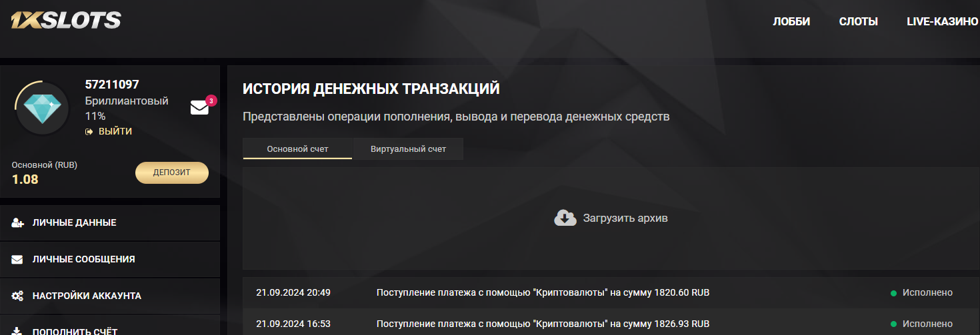
Task: Click the Пополнить счёт download icon
Action: tap(17, 330)
